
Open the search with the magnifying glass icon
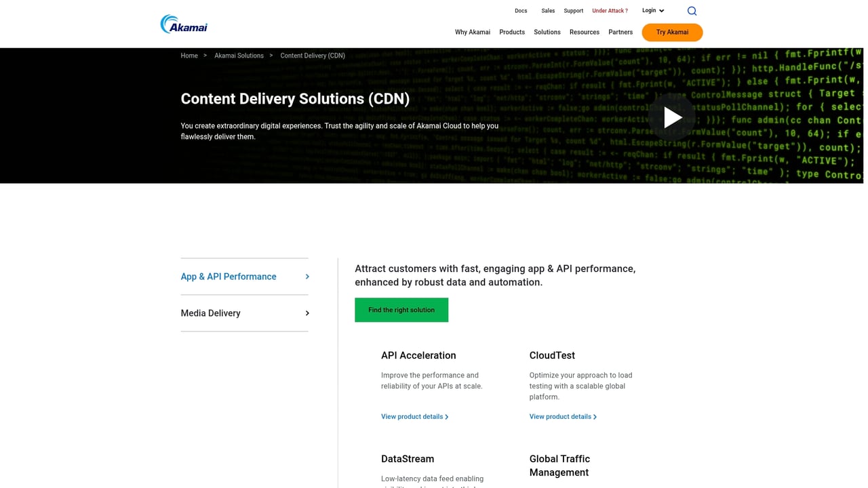(692, 11)
